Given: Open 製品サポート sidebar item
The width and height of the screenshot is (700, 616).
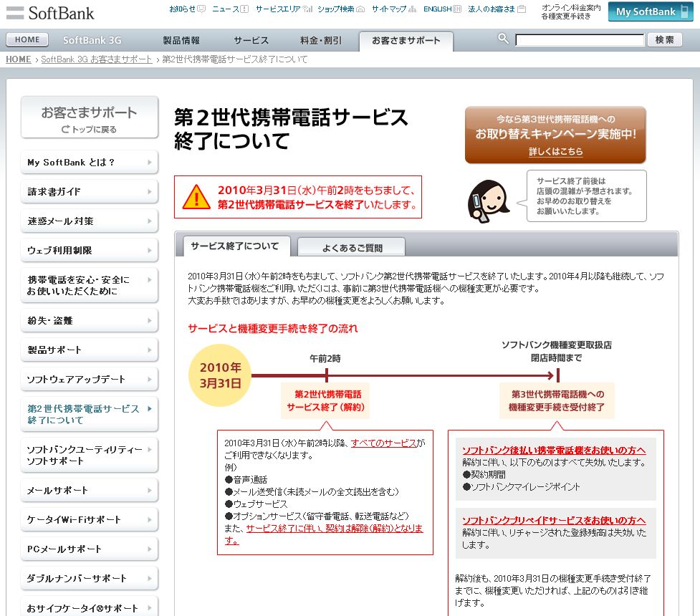Looking at the screenshot, I should [x=90, y=350].
